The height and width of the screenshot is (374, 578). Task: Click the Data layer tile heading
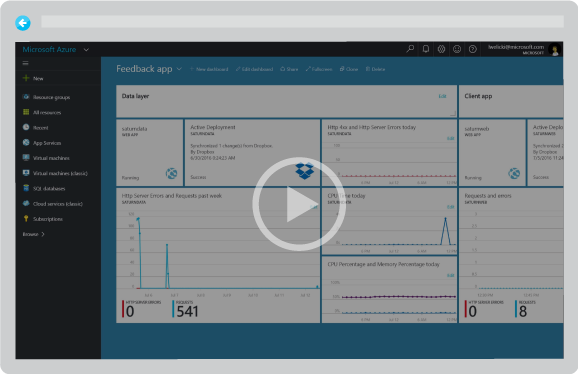tap(135, 96)
